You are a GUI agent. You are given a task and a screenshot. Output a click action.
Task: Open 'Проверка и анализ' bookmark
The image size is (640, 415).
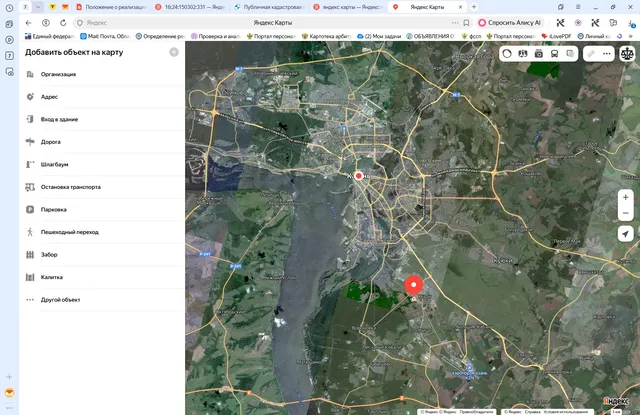click(x=216, y=36)
